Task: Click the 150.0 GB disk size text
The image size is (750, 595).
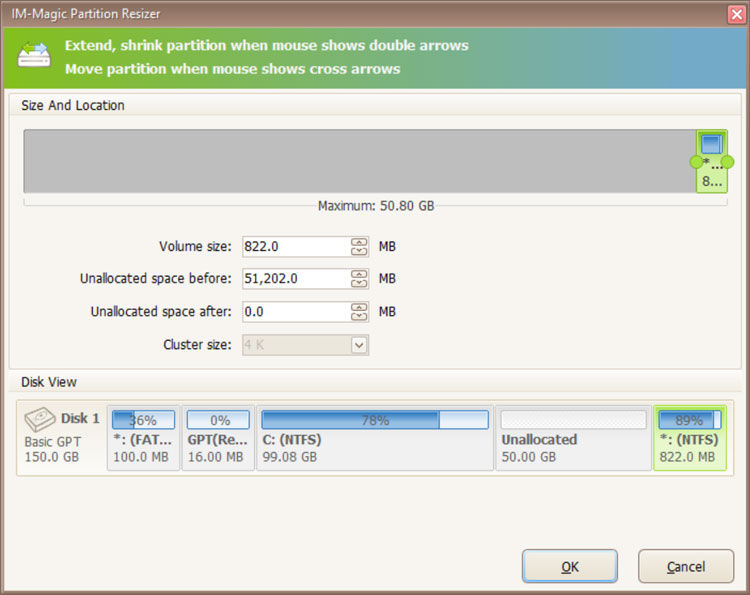Action: [x=52, y=457]
